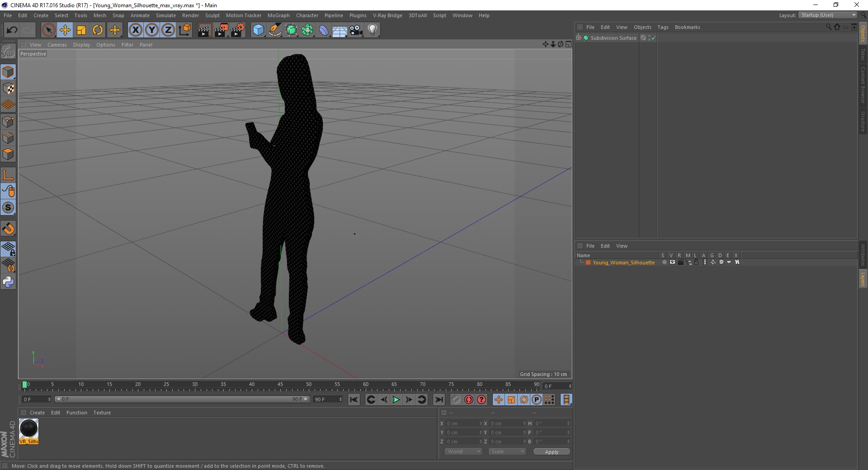Viewport: 868px width, 470px height.
Task: Expand the Subdivision Surface object tree
Action: [x=579, y=38]
